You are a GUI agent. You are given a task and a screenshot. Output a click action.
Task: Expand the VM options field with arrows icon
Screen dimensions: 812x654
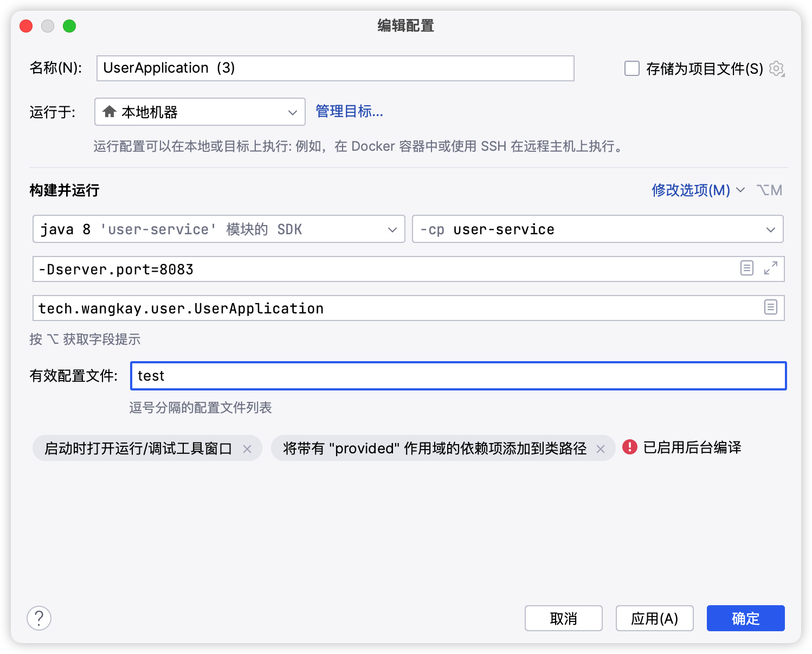771,268
